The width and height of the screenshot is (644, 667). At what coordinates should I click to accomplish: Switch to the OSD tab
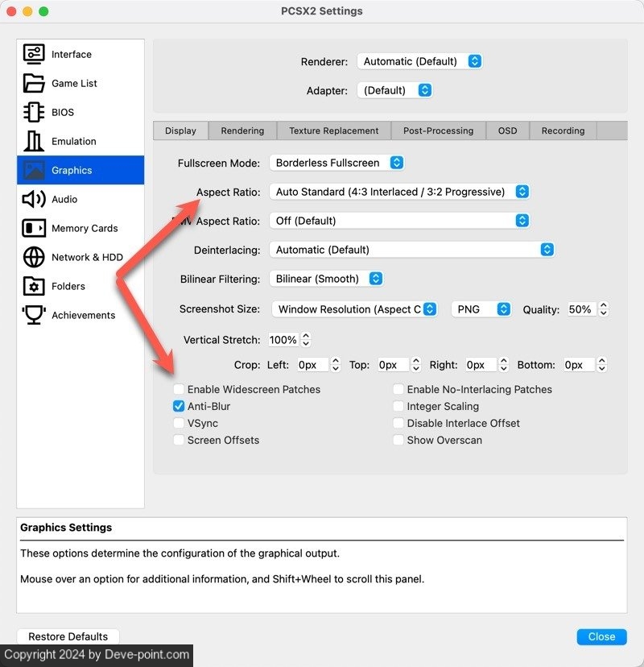tap(507, 130)
